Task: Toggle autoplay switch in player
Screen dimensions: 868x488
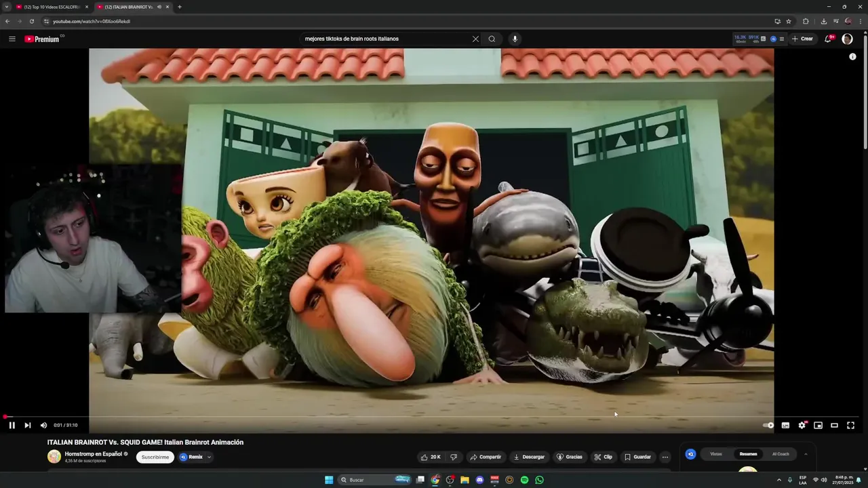Action: click(768, 425)
